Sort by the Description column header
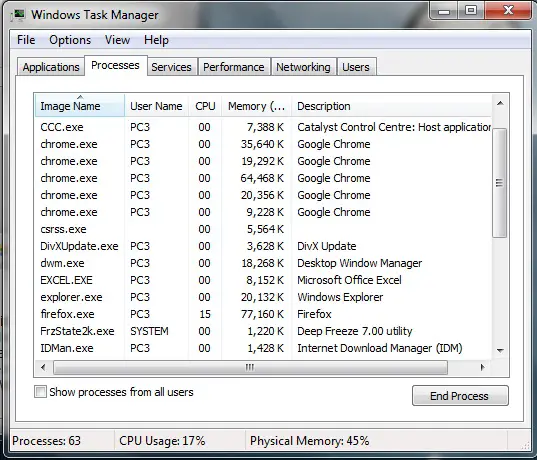The height and width of the screenshot is (460, 537). click(x=392, y=106)
